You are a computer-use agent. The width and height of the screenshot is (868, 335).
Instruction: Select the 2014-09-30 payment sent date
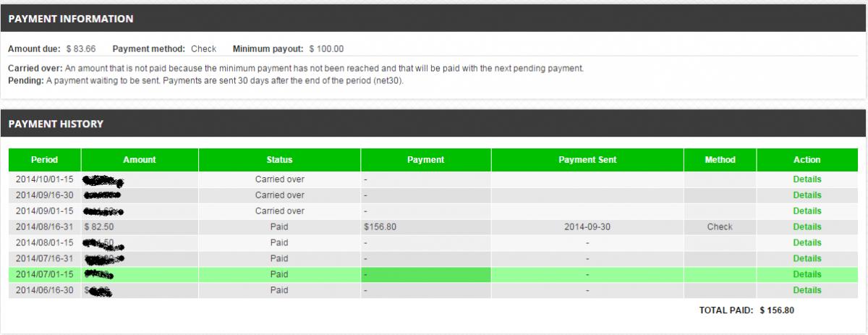click(587, 226)
